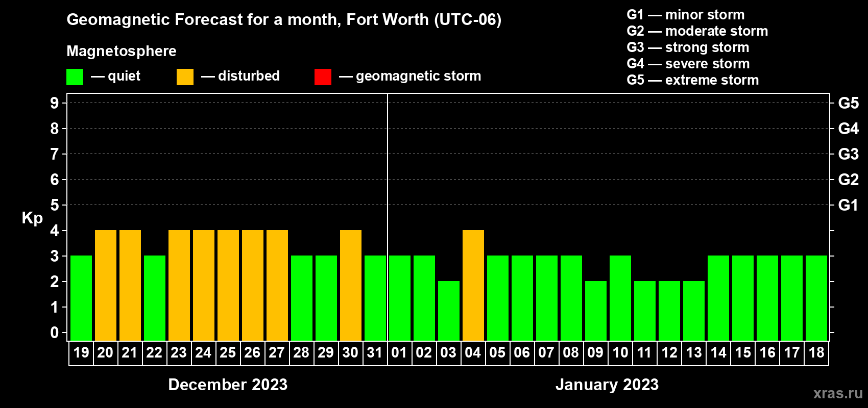Viewport: 868px width, 408px height.
Task: Click the date label 18 on the axis
Action: (x=816, y=352)
